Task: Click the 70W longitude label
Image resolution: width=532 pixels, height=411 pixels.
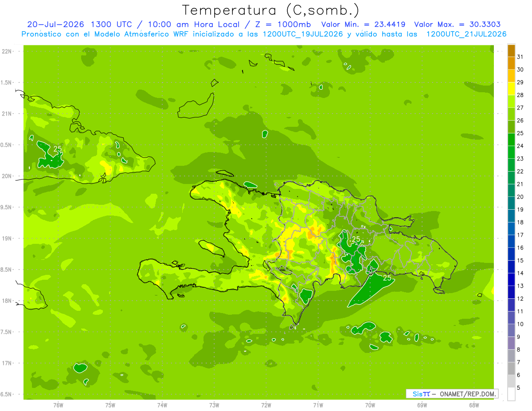Action: point(370,405)
